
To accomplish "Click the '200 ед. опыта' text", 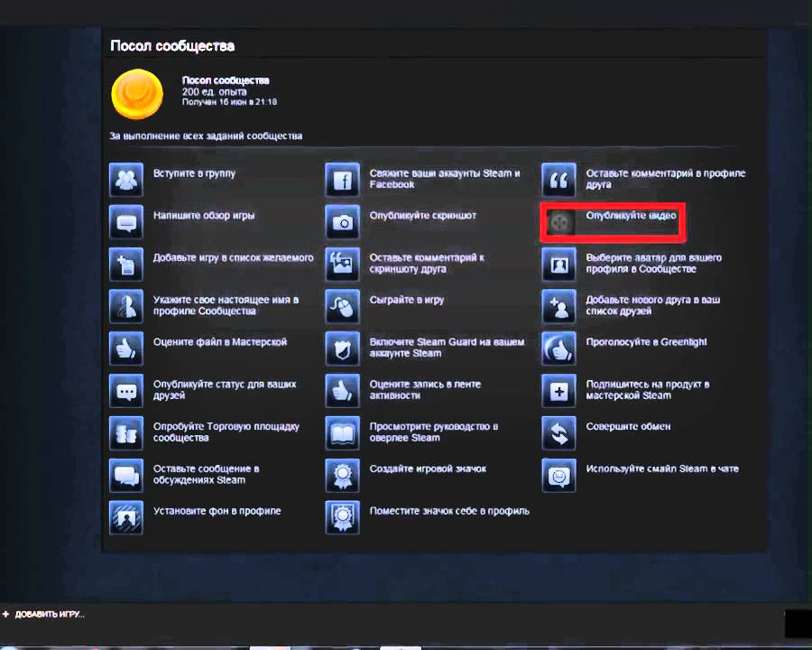I will click(x=214, y=92).
